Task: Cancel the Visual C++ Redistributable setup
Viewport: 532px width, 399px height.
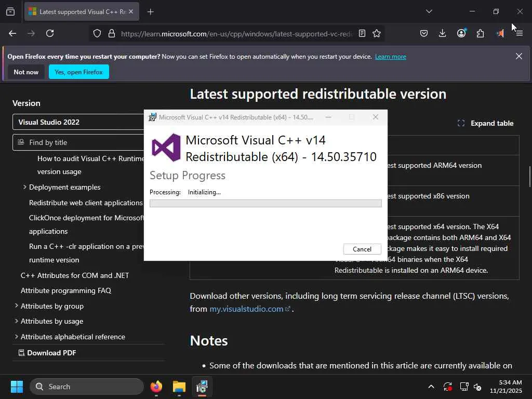Action: pos(362,249)
